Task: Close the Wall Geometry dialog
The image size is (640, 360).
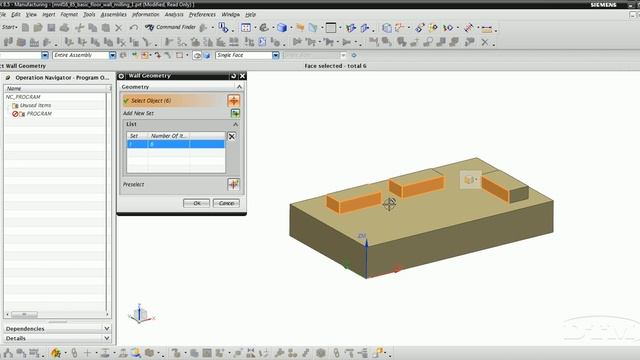Action: pyautogui.click(x=242, y=76)
